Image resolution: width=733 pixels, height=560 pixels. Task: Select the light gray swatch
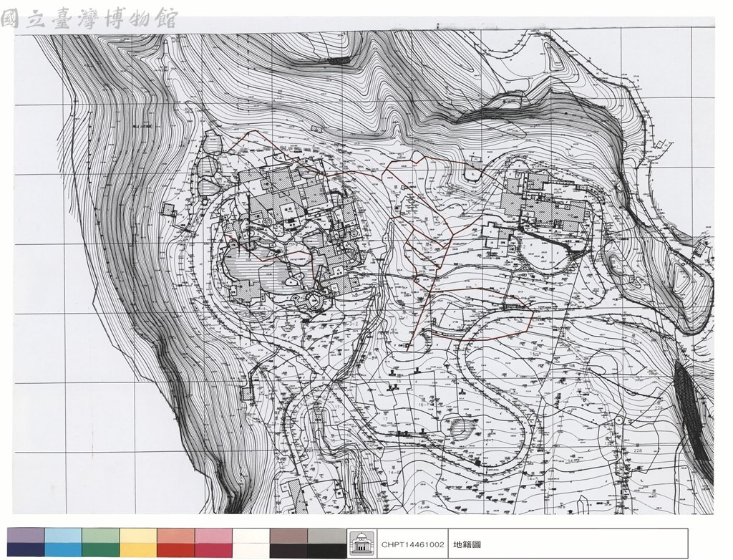point(326,536)
